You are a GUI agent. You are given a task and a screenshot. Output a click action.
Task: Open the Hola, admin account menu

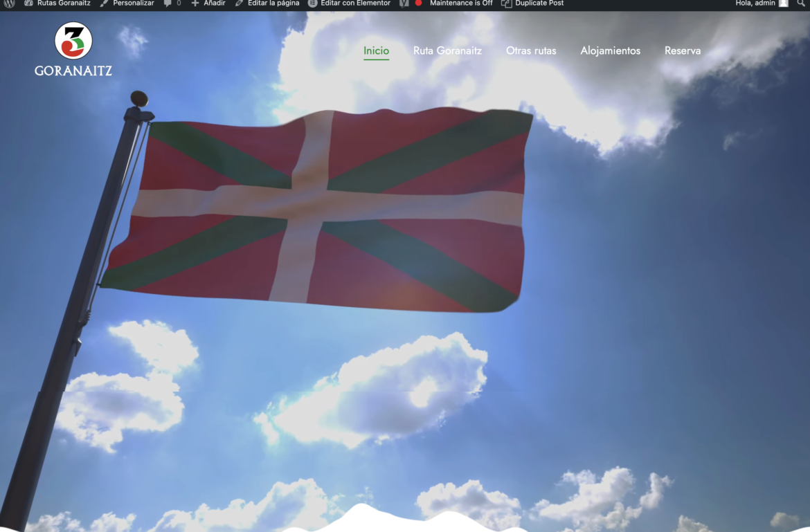[755, 3]
